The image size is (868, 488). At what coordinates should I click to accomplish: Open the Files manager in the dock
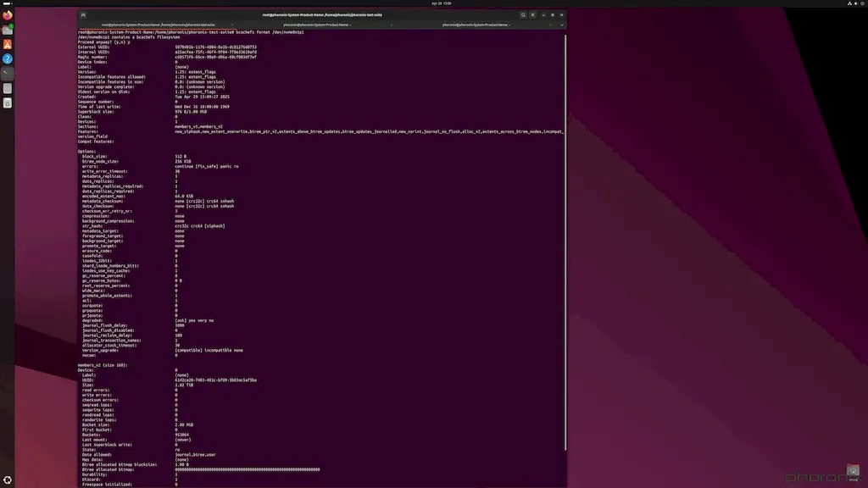pyautogui.click(x=7, y=30)
